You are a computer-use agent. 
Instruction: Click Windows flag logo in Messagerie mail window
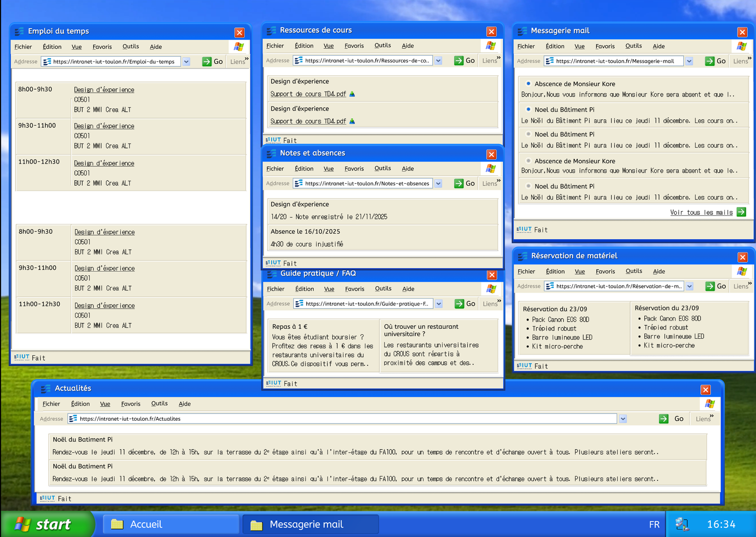[741, 46]
